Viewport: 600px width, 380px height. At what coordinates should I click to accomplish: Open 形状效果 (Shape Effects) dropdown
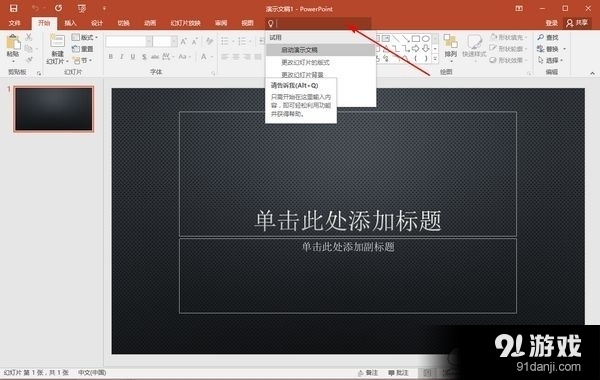[508, 60]
